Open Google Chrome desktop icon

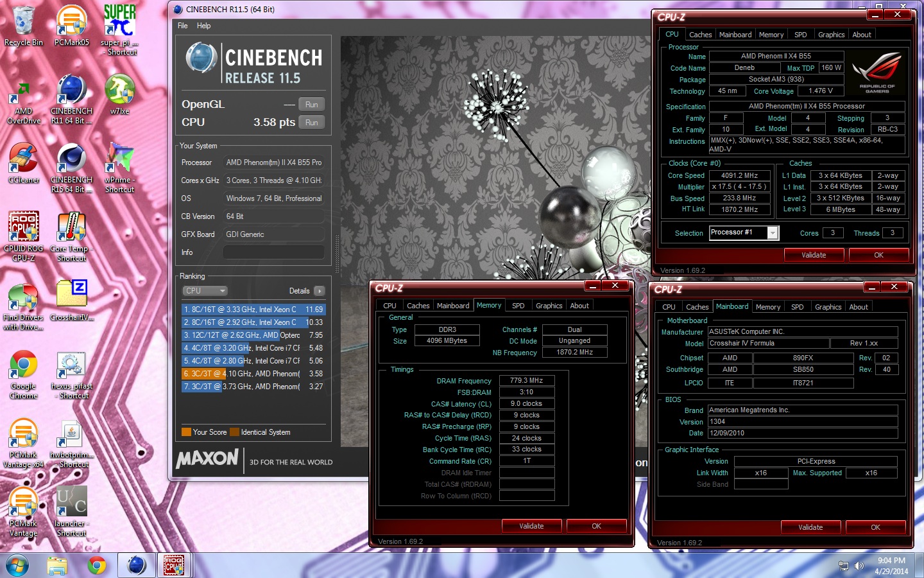coord(24,374)
